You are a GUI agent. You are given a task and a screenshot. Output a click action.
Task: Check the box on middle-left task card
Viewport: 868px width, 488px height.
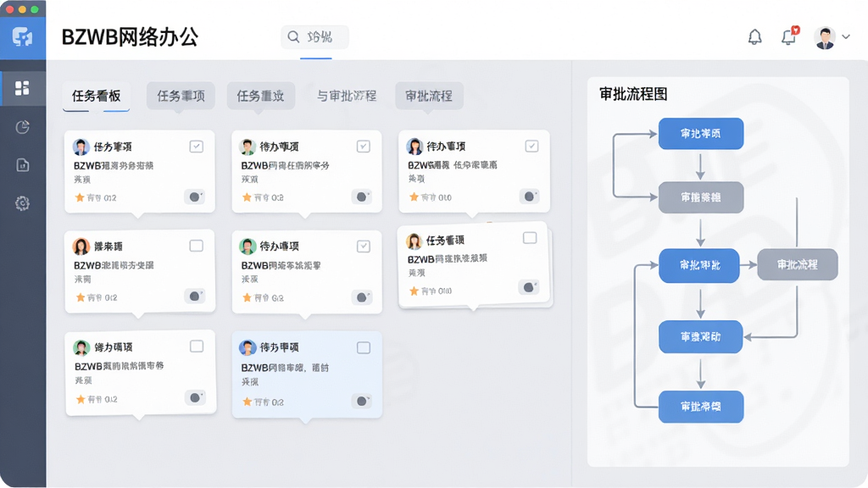pos(196,246)
